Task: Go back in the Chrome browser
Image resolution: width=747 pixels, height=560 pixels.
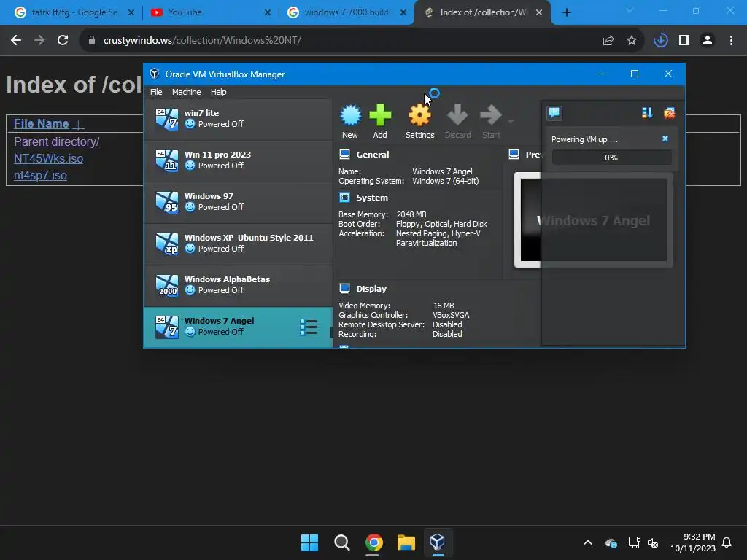Action: 16,41
